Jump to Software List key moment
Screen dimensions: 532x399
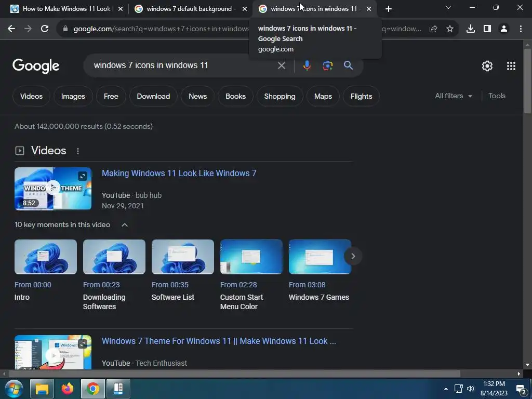point(183,257)
